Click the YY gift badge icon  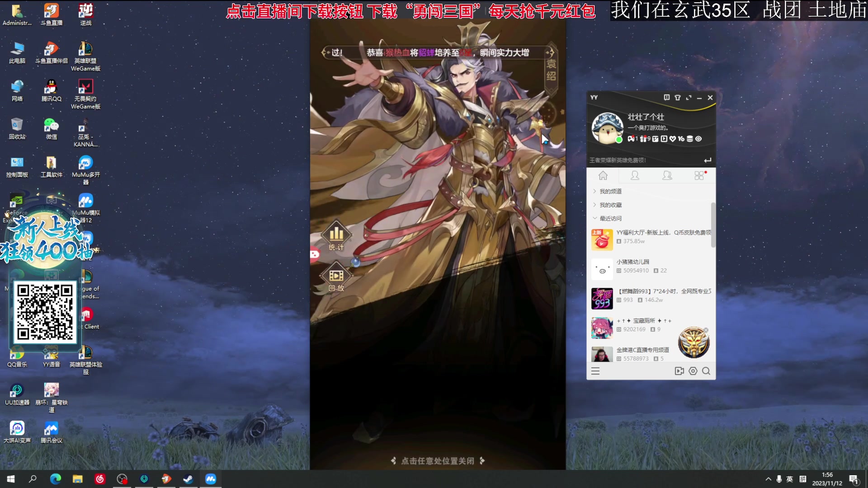(643, 139)
